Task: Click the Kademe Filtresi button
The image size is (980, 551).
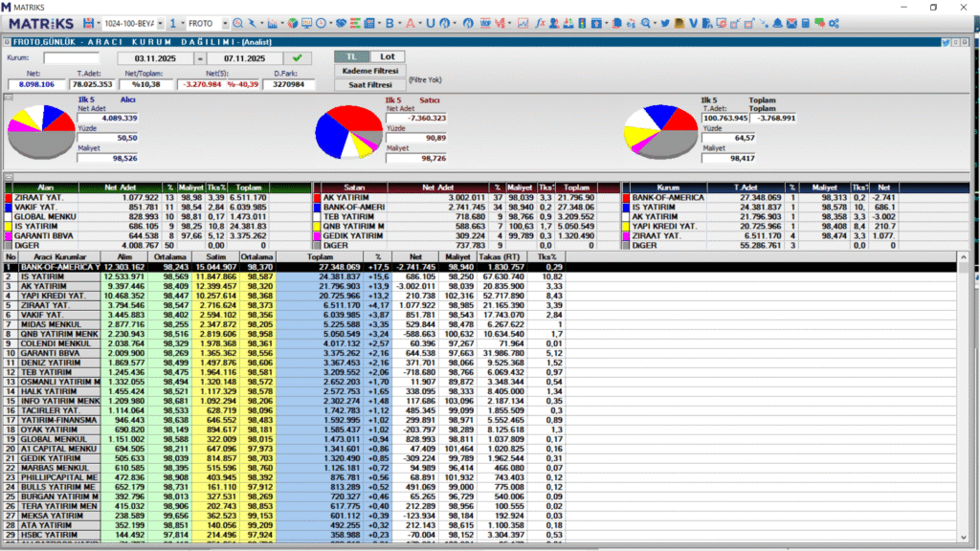Action: (x=369, y=71)
